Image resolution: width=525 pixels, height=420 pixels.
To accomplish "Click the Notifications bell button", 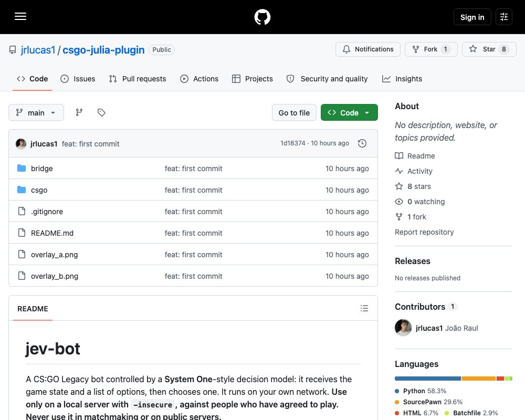I will [x=368, y=49].
